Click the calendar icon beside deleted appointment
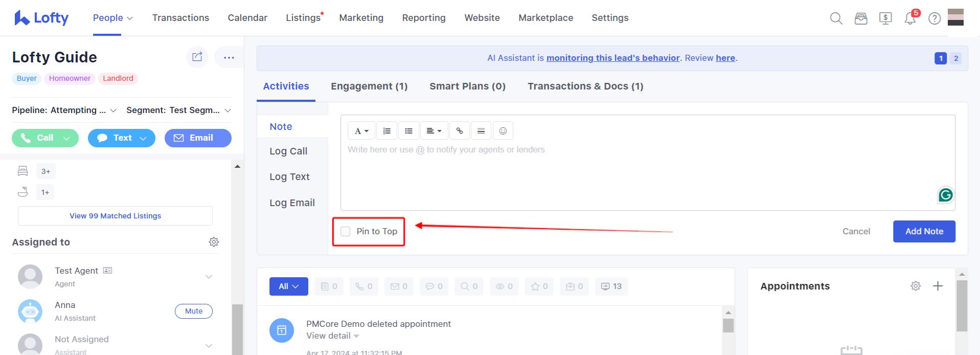The image size is (980, 355). pyautogui.click(x=282, y=330)
